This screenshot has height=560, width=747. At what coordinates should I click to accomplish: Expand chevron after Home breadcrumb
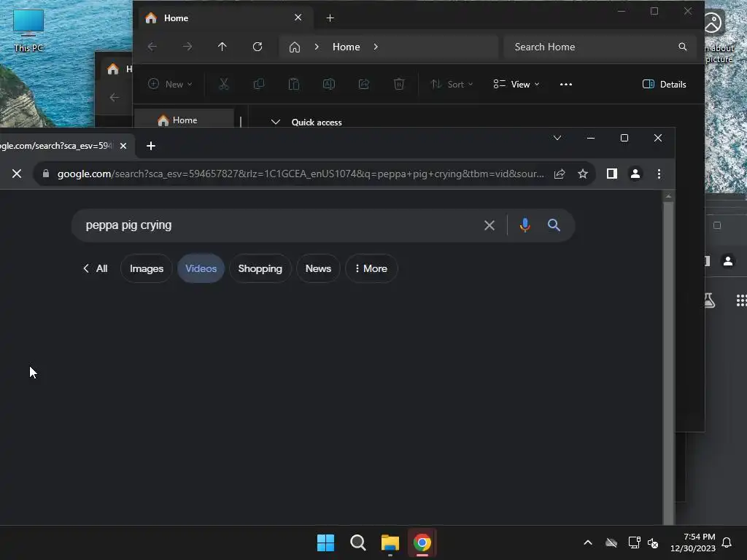[376, 47]
